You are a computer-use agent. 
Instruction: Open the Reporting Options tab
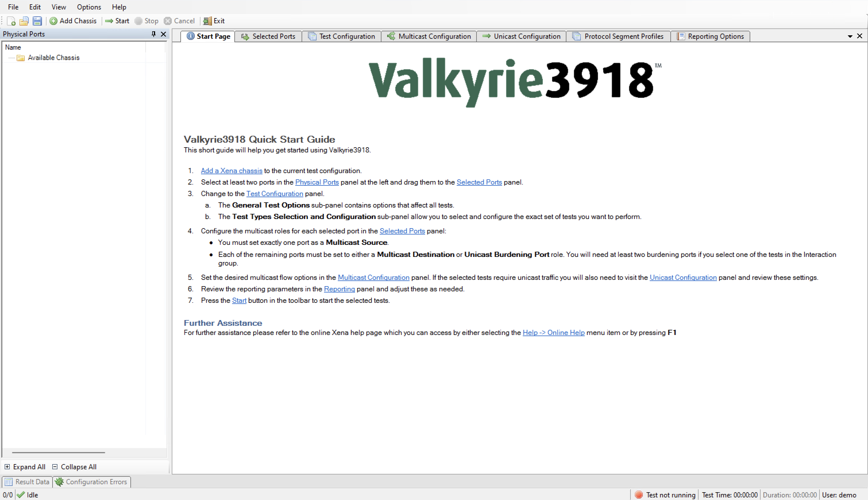710,36
